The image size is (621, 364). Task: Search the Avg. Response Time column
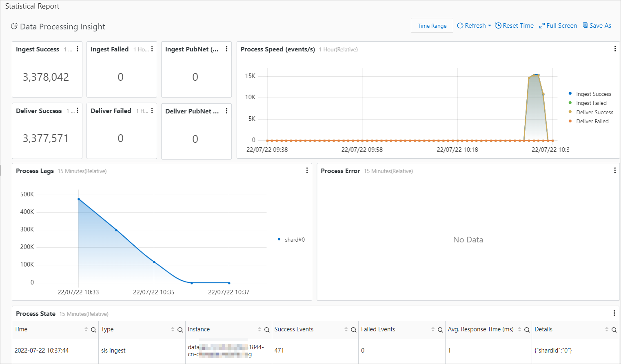[527, 330]
